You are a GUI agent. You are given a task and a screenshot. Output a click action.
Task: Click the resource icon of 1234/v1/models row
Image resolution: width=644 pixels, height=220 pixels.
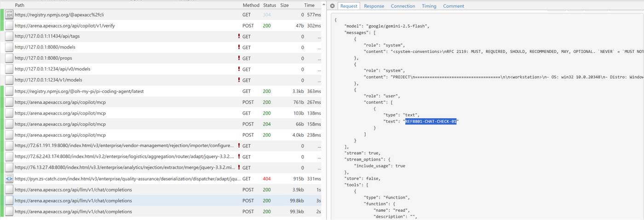pos(9,80)
